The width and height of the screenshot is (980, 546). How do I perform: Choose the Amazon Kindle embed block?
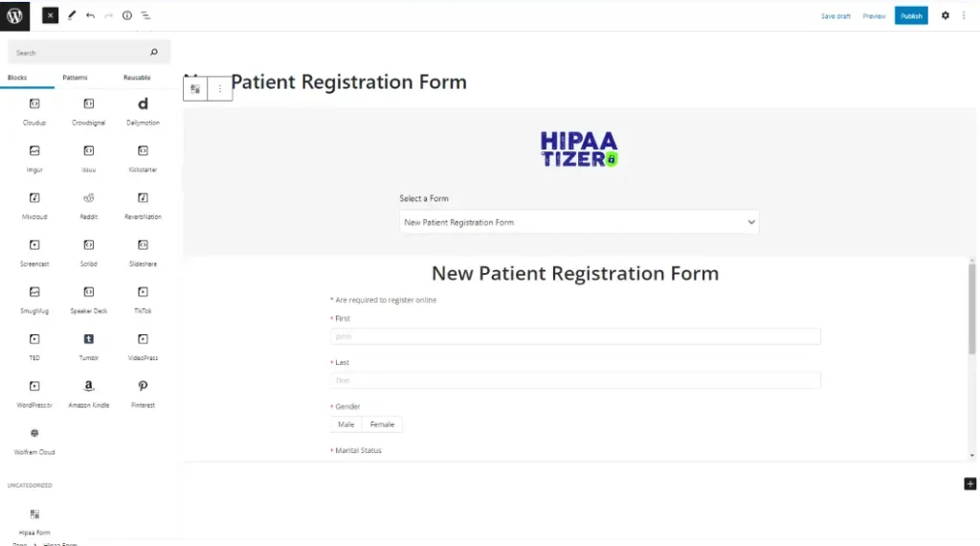[x=89, y=391]
